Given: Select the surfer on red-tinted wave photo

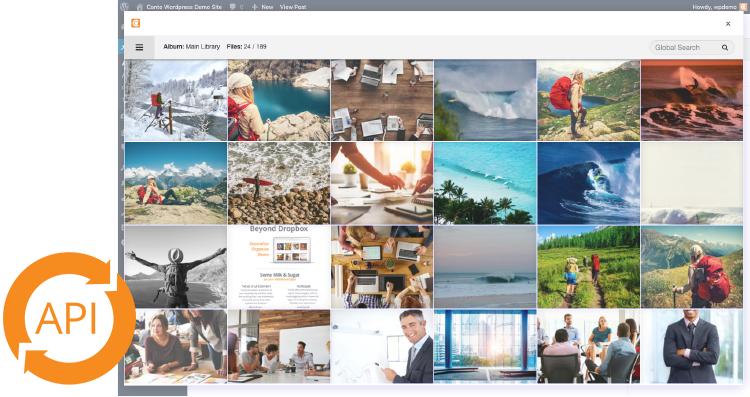Looking at the screenshot, I should [x=692, y=100].
